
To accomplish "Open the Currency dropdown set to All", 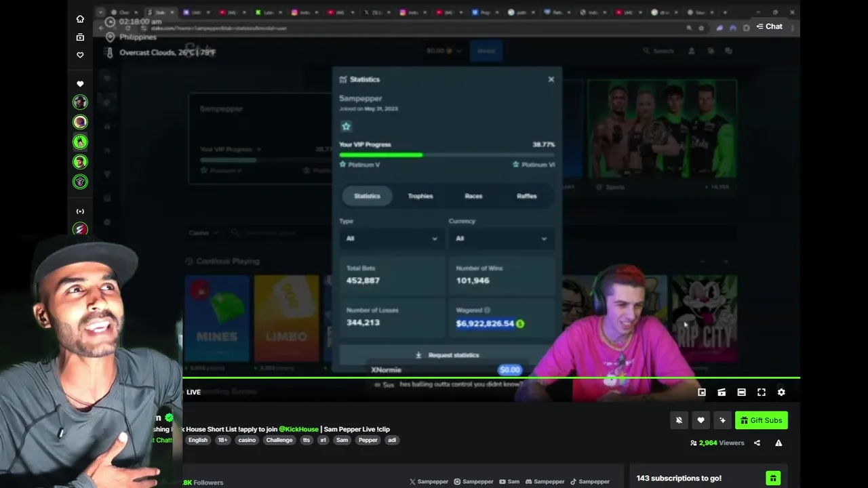I will coord(500,239).
